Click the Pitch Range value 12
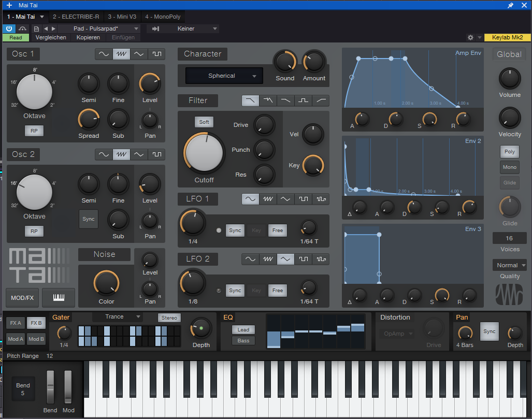Viewport: 532px width, 419px height. coord(50,356)
